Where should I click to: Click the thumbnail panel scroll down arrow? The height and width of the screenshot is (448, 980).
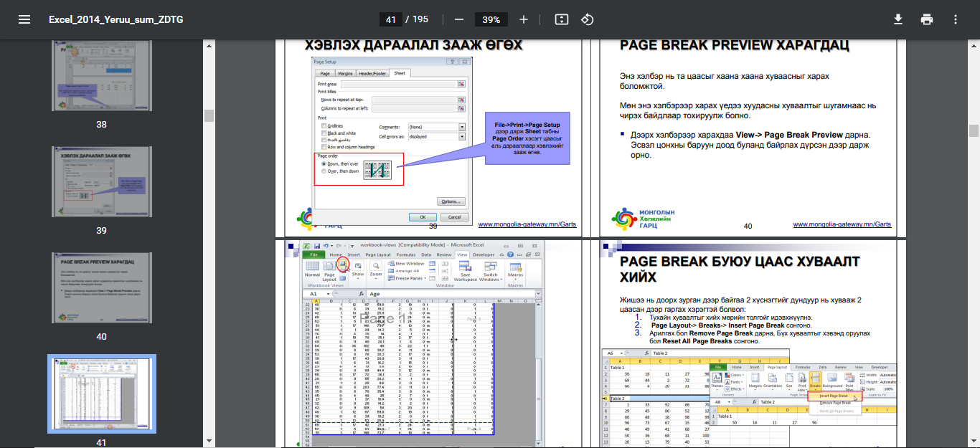209,441
